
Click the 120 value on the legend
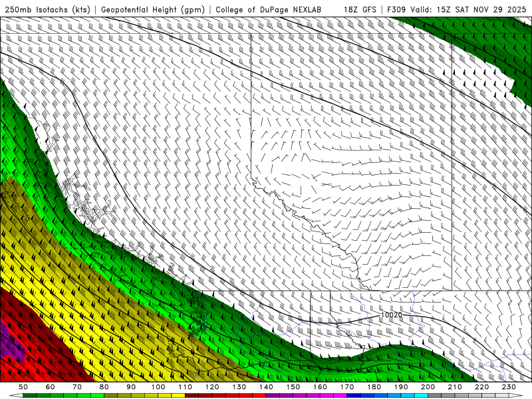[212, 387]
